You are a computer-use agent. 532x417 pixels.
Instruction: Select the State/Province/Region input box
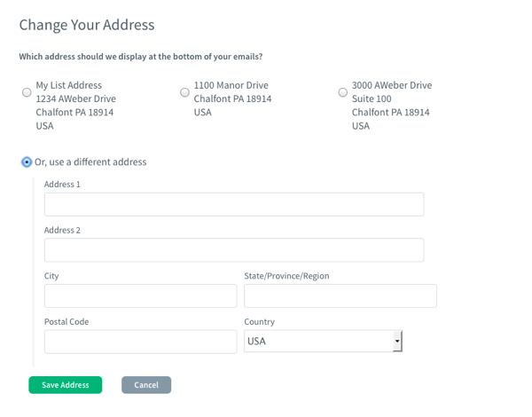point(340,296)
